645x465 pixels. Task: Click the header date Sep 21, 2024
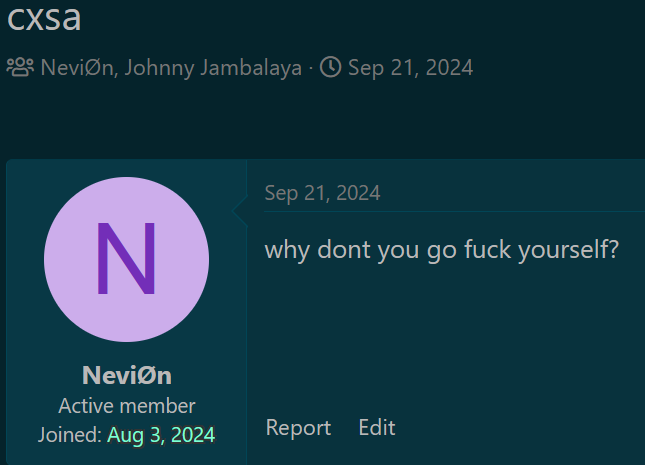(x=411, y=67)
